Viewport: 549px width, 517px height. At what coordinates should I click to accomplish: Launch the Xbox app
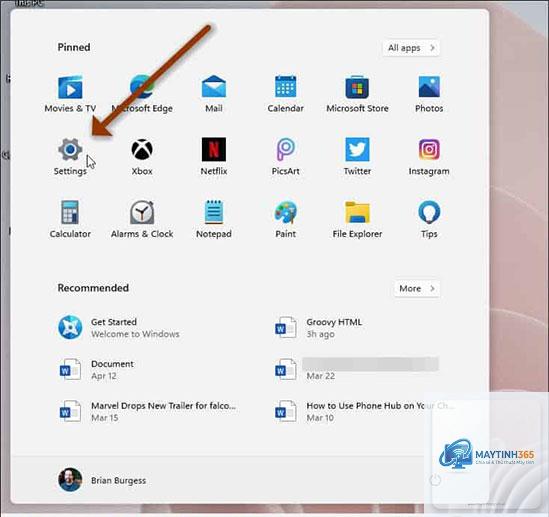pos(142,156)
